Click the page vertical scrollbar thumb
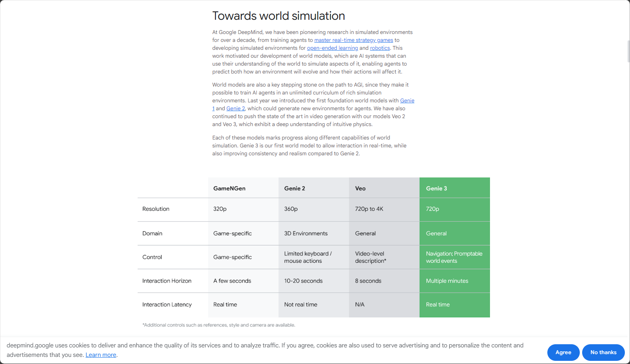 point(628,51)
